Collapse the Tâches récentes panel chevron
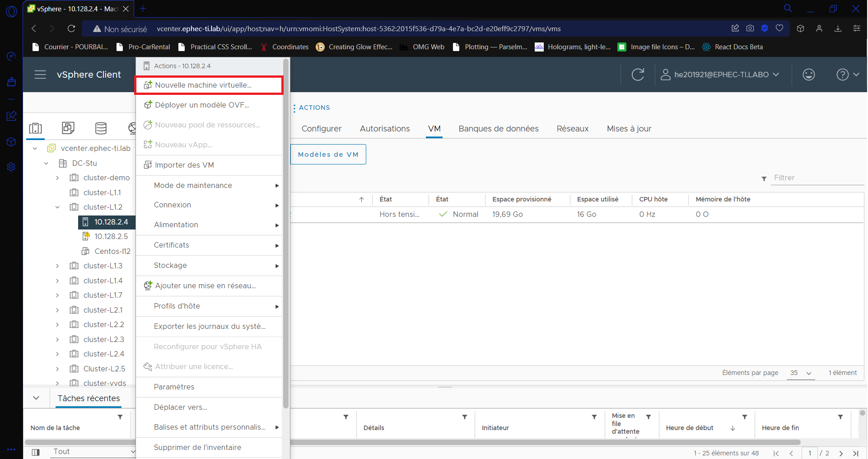The image size is (868, 459). pos(36,398)
